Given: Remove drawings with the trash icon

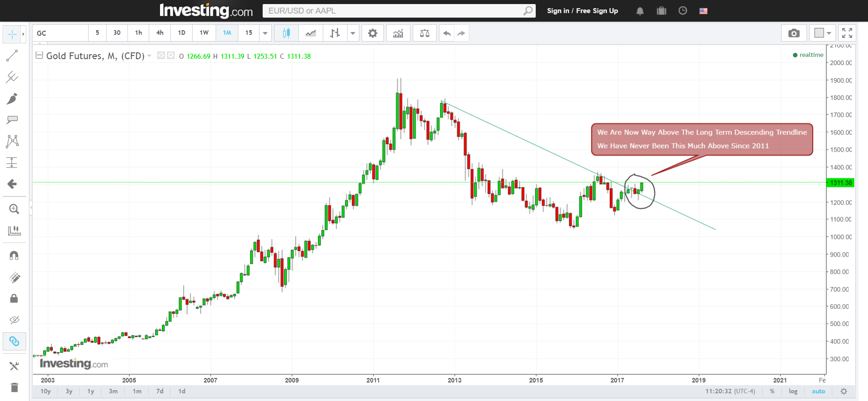Looking at the screenshot, I should pos(14,387).
